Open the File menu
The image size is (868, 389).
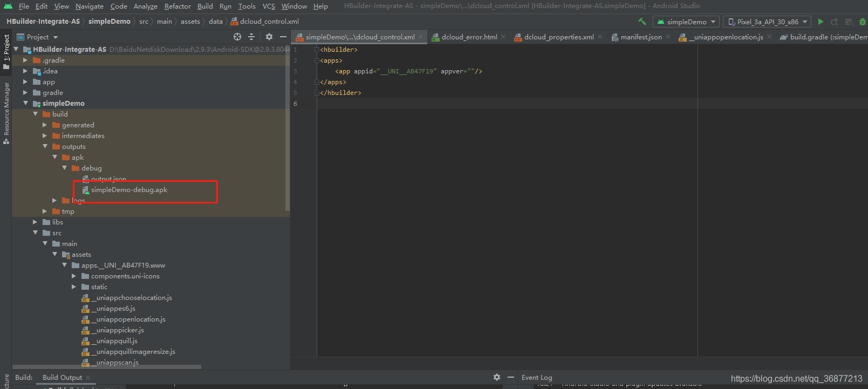[24, 6]
